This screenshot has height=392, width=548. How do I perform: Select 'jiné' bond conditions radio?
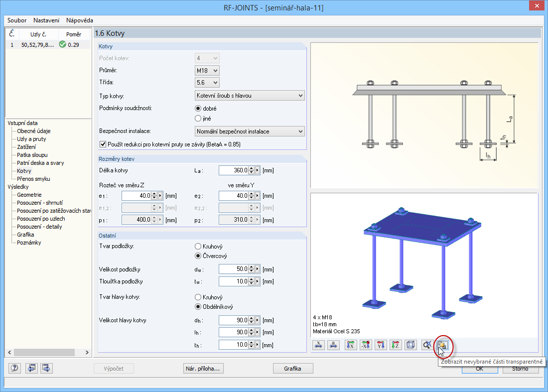coord(198,119)
